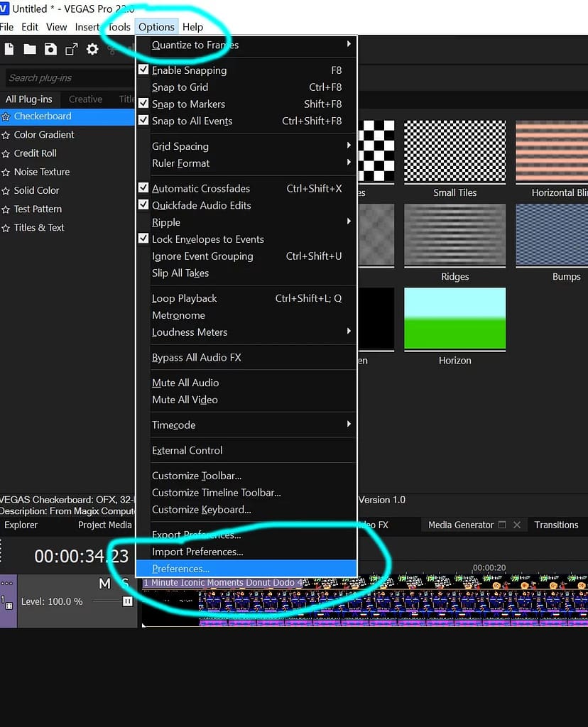Choose Customize Keyboard... entry
Image resolution: width=588 pixels, height=727 pixels.
coord(246,510)
